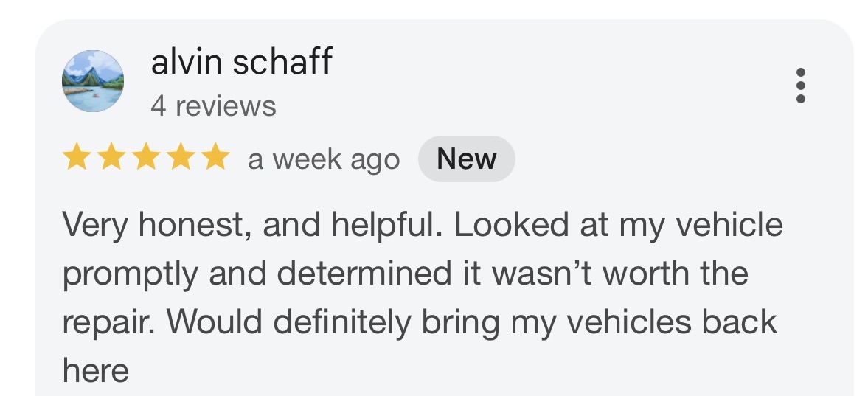The width and height of the screenshot is (868, 396).
Task: Open the three-dot more options menu
Action: pos(801,86)
